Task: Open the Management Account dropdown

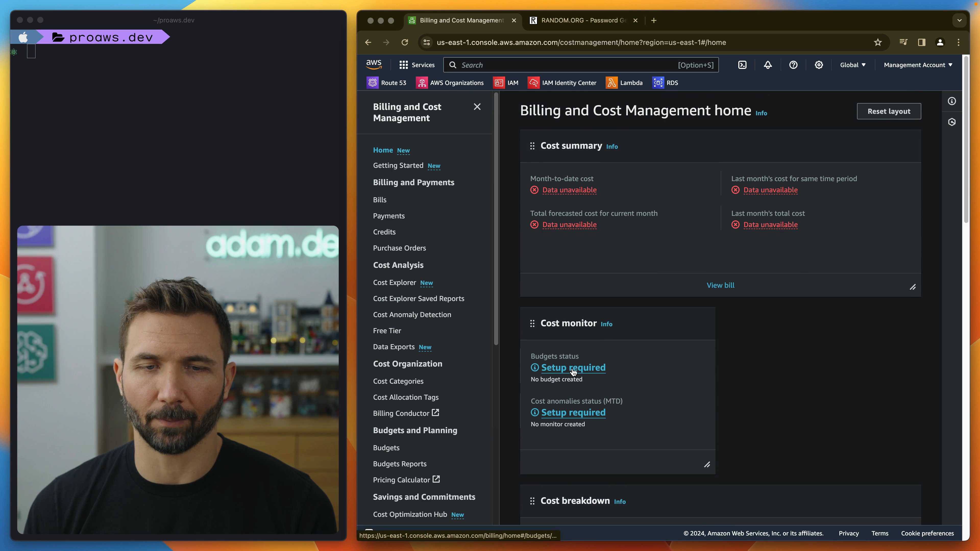Action: pyautogui.click(x=918, y=65)
